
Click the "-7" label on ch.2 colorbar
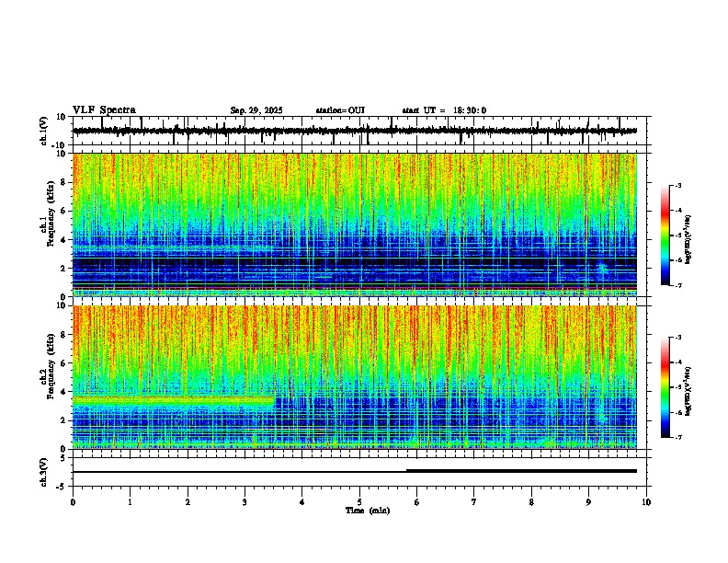[677, 437]
